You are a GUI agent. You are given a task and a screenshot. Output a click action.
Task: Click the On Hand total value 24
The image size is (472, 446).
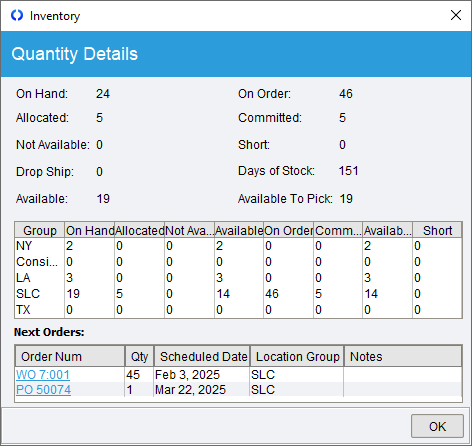click(103, 94)
